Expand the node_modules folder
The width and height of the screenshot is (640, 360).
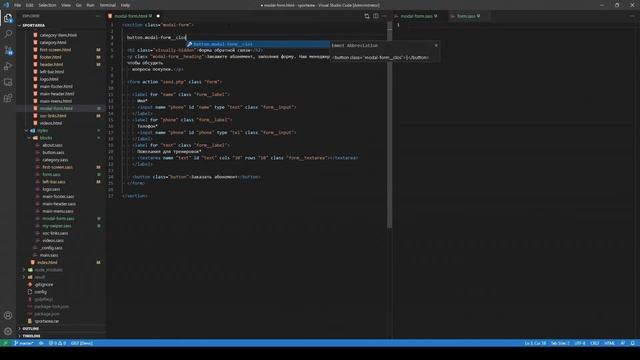48,270
